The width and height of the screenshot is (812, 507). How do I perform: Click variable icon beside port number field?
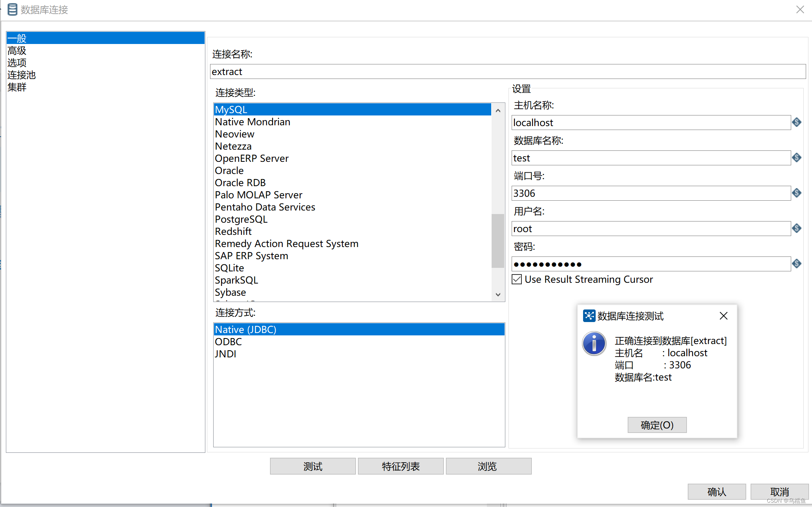pos(797,193)
